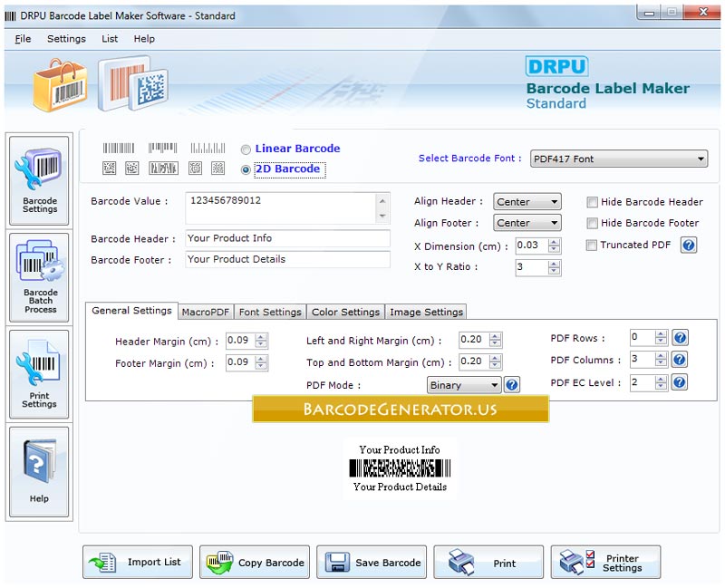Click the generated barcode preview image

pos(400,468)
